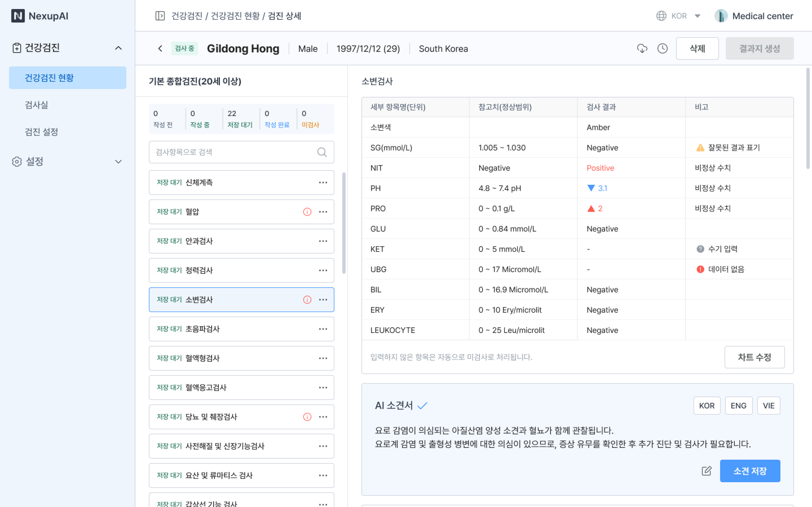Click the back arrow beside patient name
812x507 pixels.
160,49
